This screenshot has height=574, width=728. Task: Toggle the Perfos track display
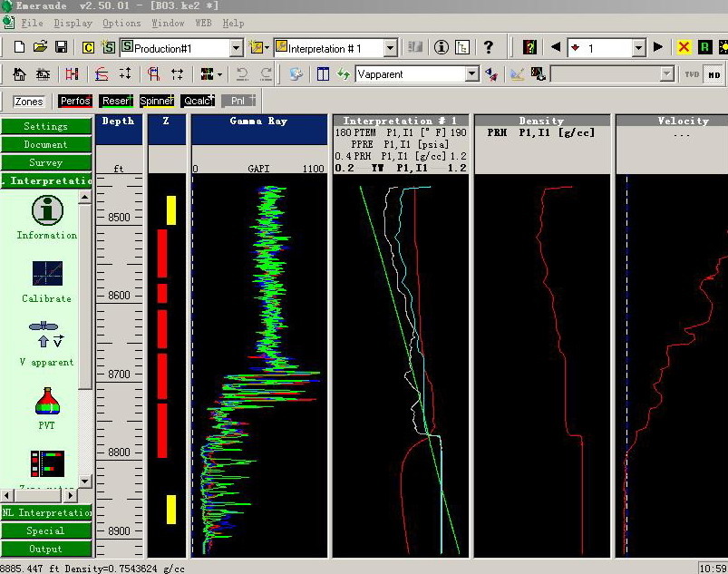[x=75, y=101]
